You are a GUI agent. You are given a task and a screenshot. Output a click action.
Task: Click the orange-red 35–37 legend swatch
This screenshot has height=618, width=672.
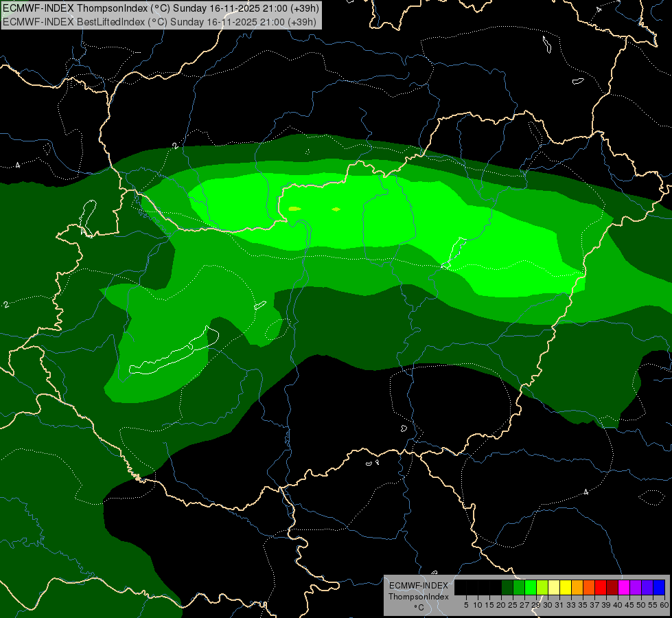(x=589, y=587)
